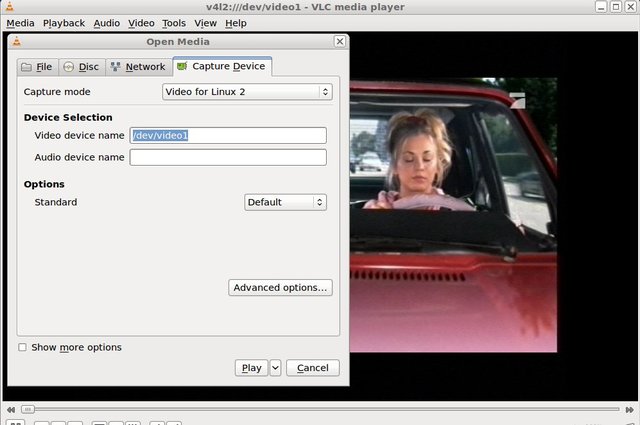Switch to the File tab
The height and width of the screenshot is (425, 640).
click(x=38, y=67)
